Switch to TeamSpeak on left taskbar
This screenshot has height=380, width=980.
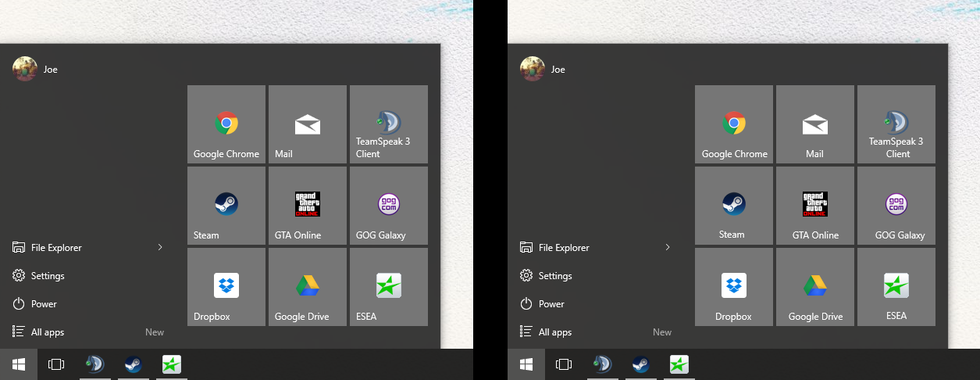pyautogui.click(x=94, y=364)
